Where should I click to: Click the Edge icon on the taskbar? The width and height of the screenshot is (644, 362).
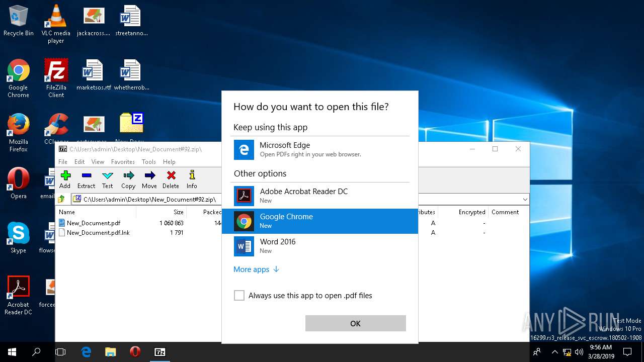pyautogui.click(x=86, y=352)
